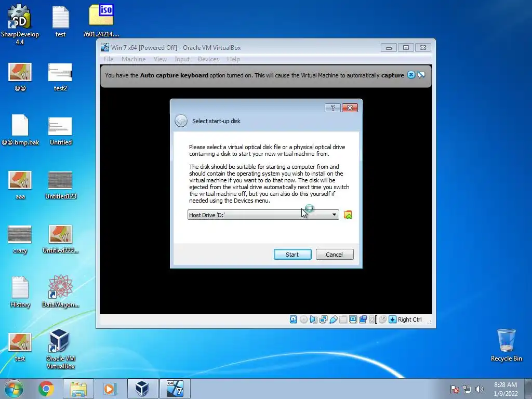Open the Recycle Bin

[x=506, y=345]
